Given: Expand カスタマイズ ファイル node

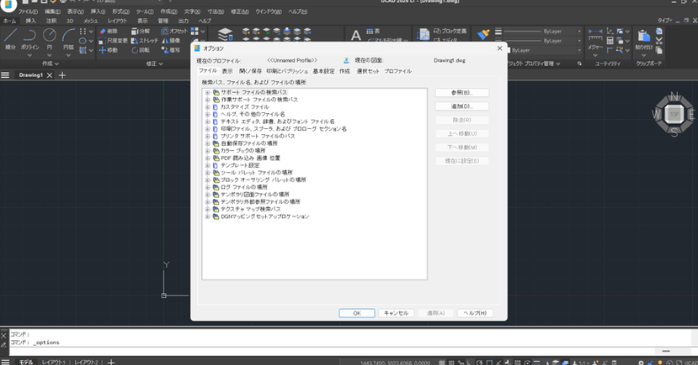Looking at the screenshot, I should tap(207, 107).
